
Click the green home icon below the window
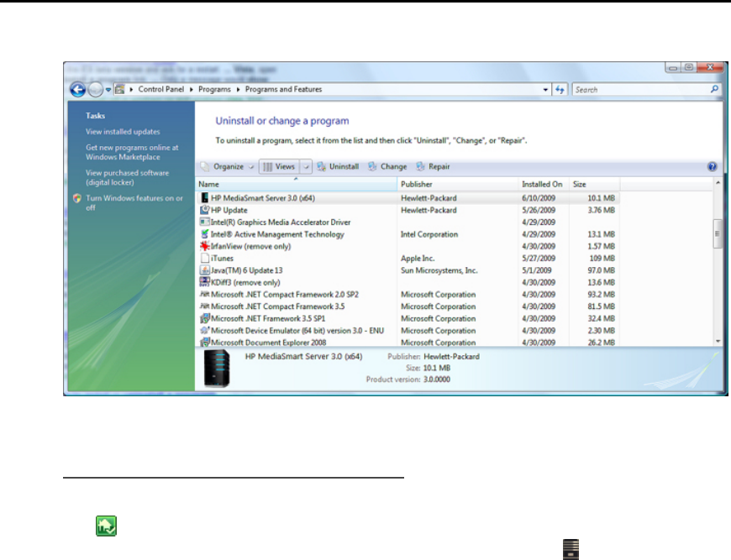[107, 526]
